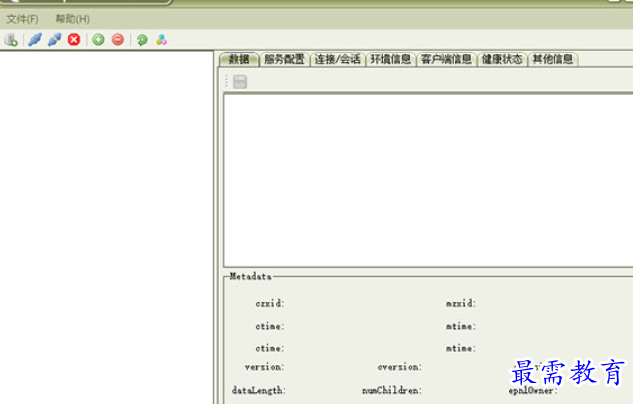Show the 健康状态 tab
This screenshot has width=633, height=404.
tap(502, 59)
